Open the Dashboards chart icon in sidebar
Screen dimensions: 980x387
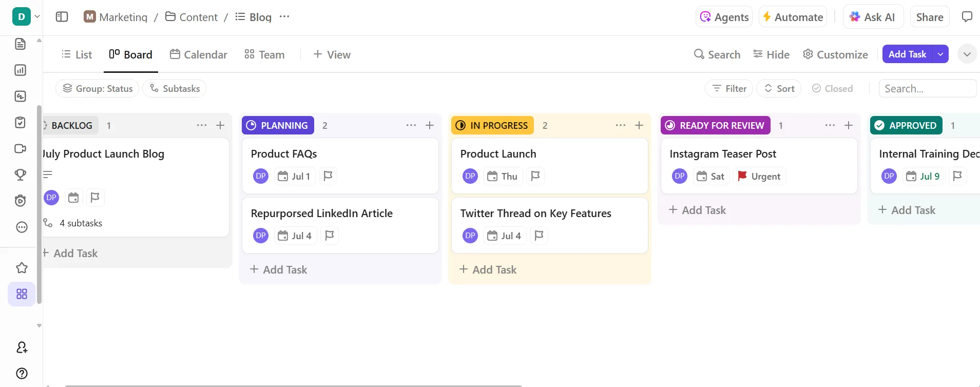pos(21,70)
